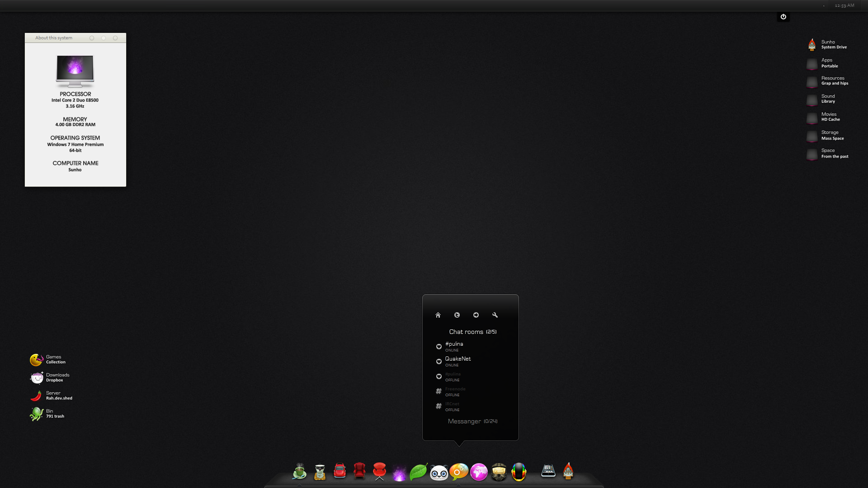Click the rainbow Daft Punk helmet icon
The height and width of the screenshot is (488, 868).
click(519, 472)
